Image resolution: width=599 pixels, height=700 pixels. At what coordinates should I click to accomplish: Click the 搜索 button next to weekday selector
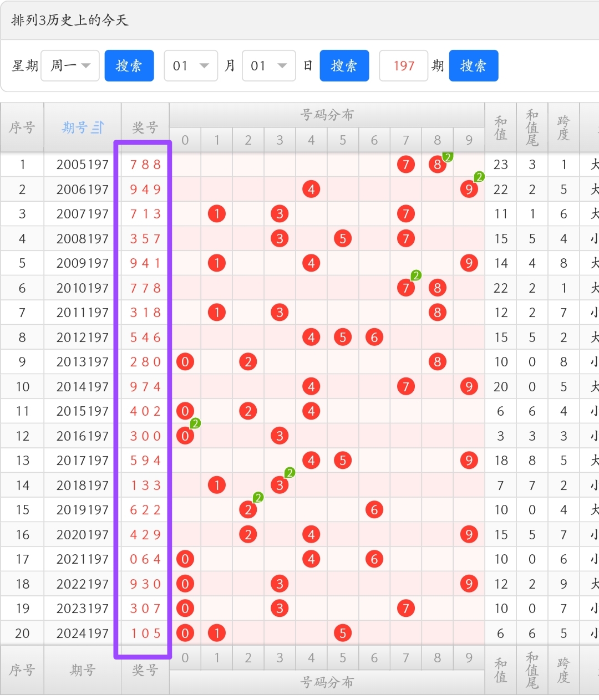coord(129,65)
